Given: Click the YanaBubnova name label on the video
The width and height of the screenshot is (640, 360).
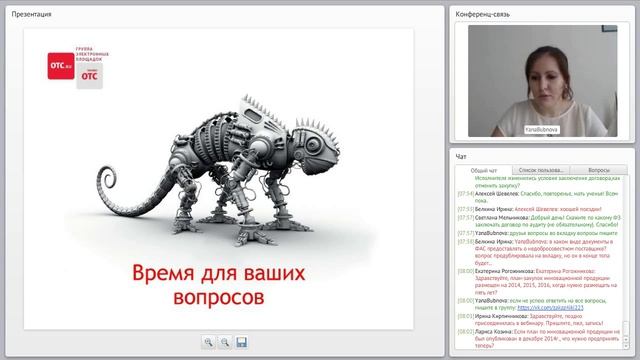Looking at the screenshot, I should click(542, 129).
